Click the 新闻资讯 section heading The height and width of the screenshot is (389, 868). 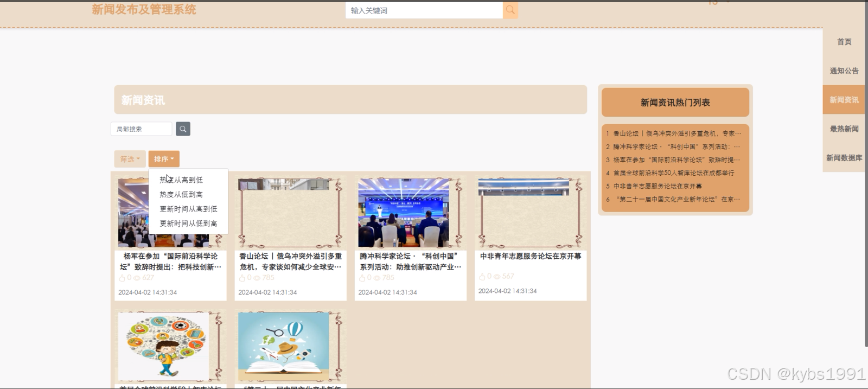(x=143, y=100)
